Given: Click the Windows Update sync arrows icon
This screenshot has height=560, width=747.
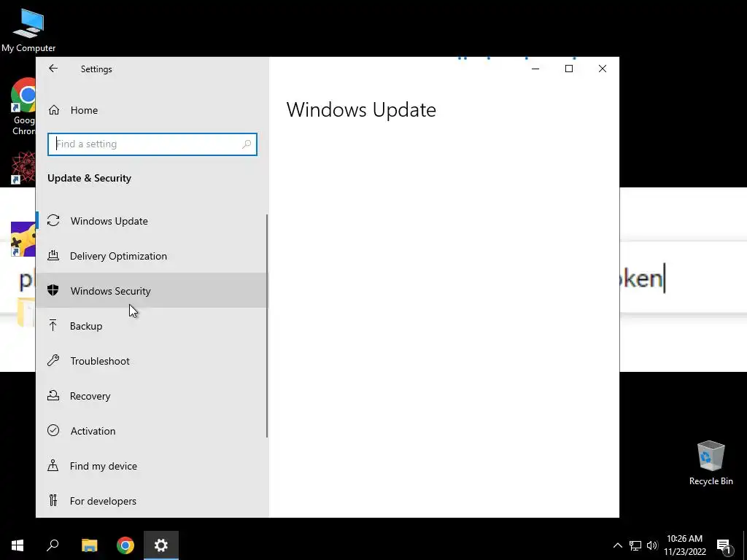Looking at the screenshot, I should point(53,220).
